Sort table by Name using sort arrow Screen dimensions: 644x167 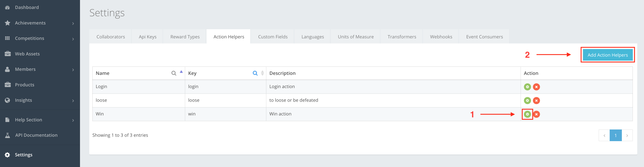click(181, 72)
